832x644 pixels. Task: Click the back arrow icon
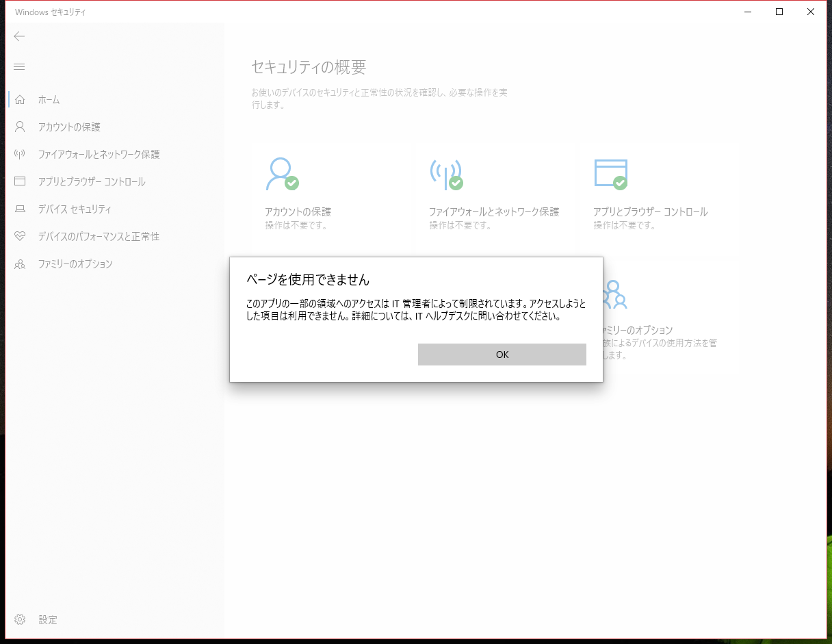click(19, 36)
